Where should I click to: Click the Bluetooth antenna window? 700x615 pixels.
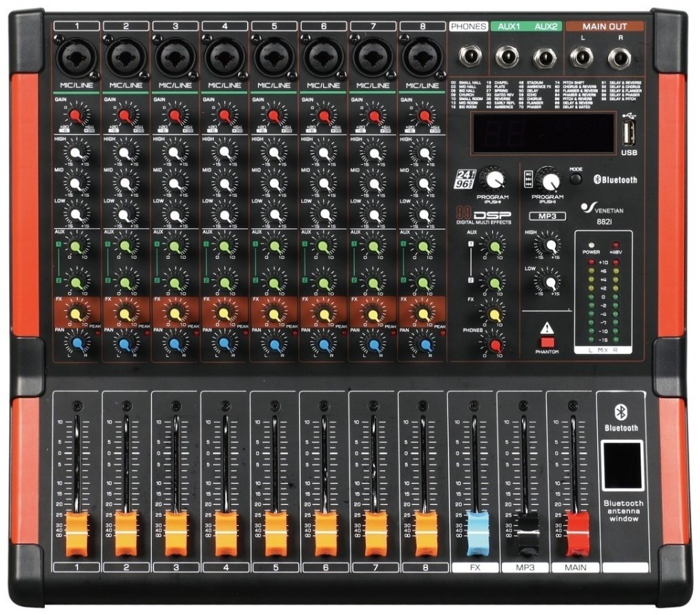[621, 465]
